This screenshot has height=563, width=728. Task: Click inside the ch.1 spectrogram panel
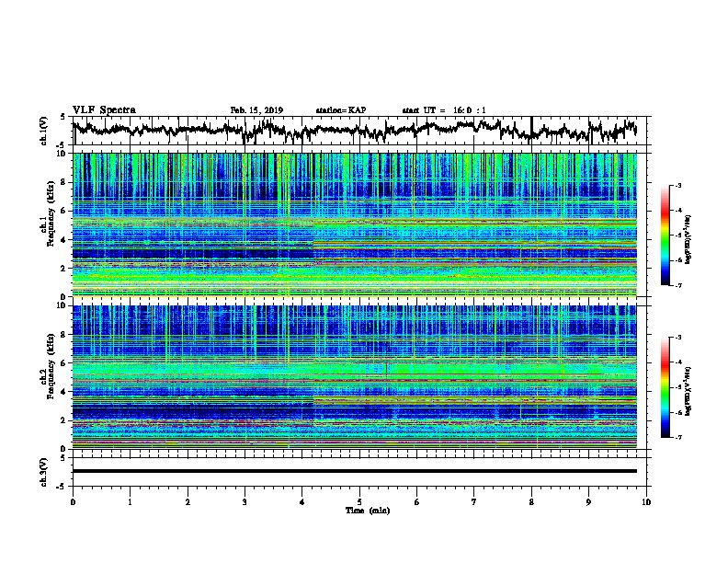(x=354, y=224)
